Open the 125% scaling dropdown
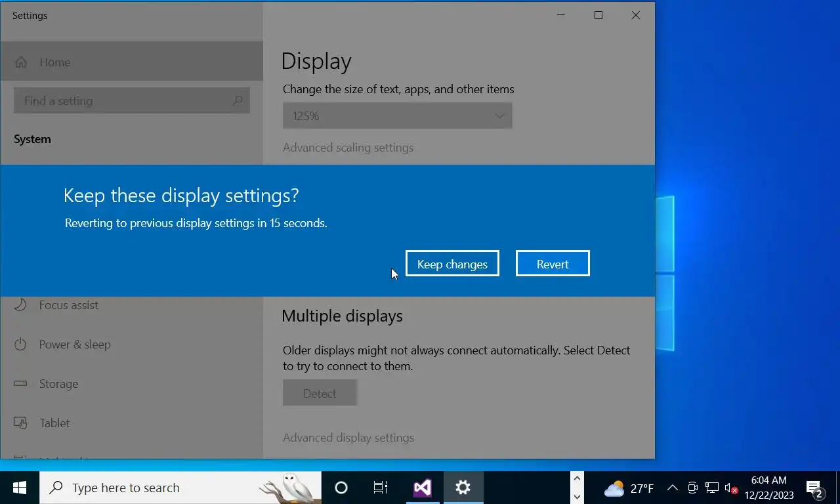This screenshot has height=504, width=840. (397, 115)
